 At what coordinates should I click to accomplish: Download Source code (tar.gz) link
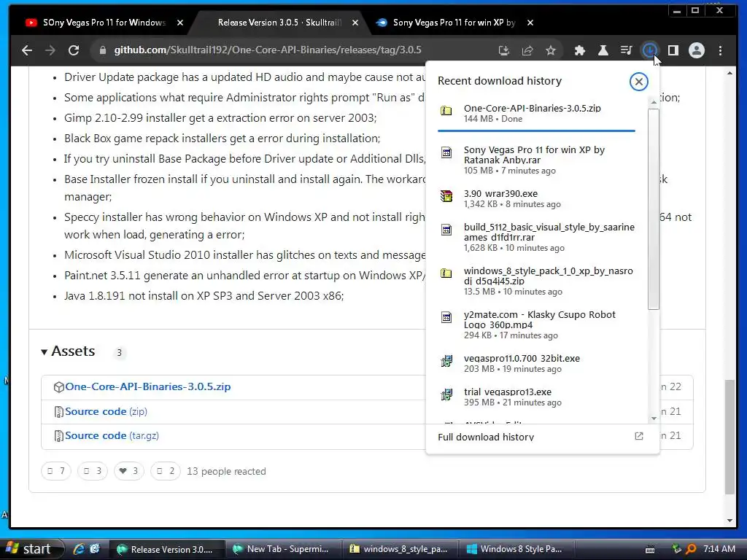[x=112, y=436]
